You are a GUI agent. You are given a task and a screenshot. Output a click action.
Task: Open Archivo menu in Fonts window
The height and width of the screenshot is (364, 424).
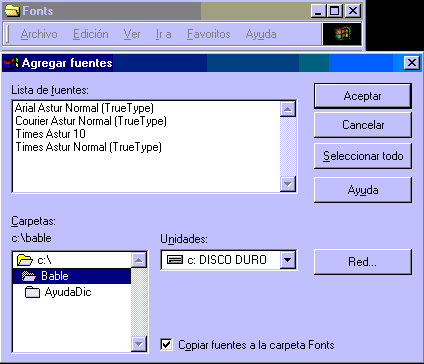tap(39, 34)
